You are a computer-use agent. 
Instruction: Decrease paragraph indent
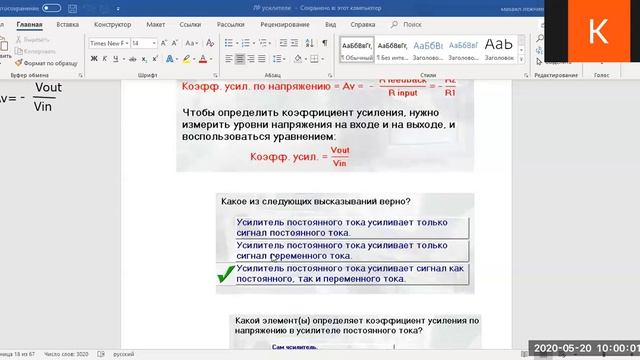(283, 43)
